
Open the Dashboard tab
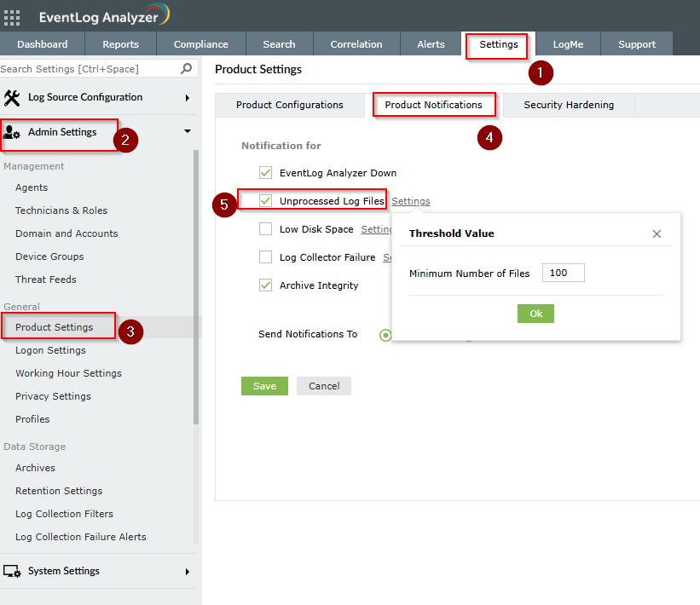[43, 44]
